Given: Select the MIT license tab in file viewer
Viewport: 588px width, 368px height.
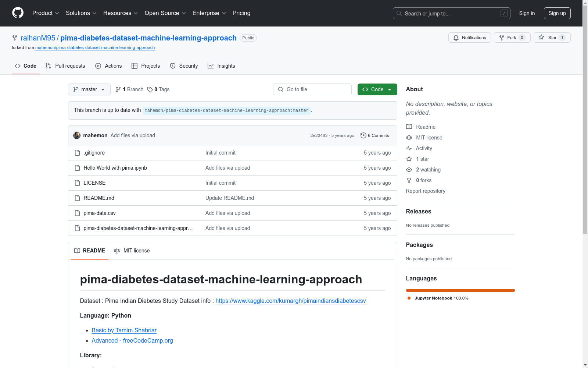Looking at the screenshot, I should click(x=132, y=251).
